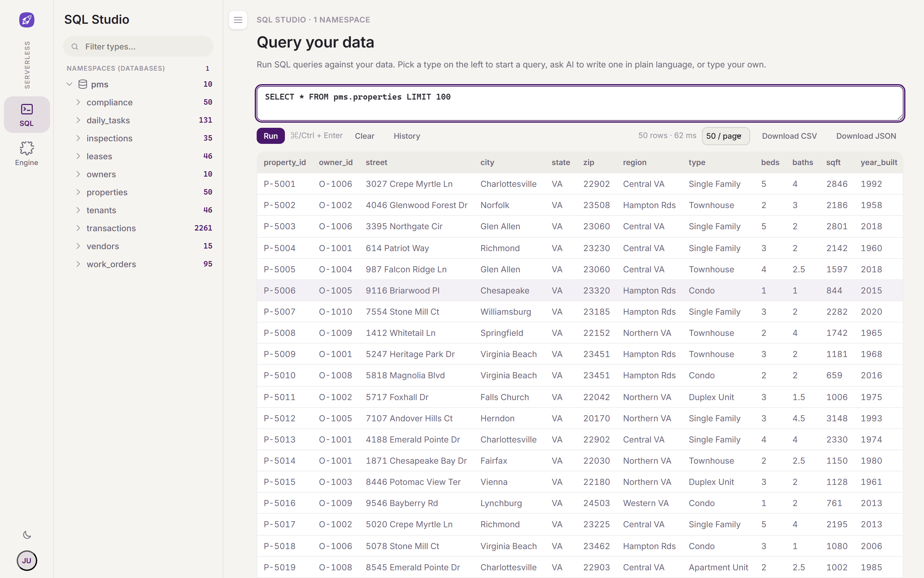The height and width of the screenshot is (578, 924).
Task: Toggle dark mode moon icon
Action: [x=27, y=535]
